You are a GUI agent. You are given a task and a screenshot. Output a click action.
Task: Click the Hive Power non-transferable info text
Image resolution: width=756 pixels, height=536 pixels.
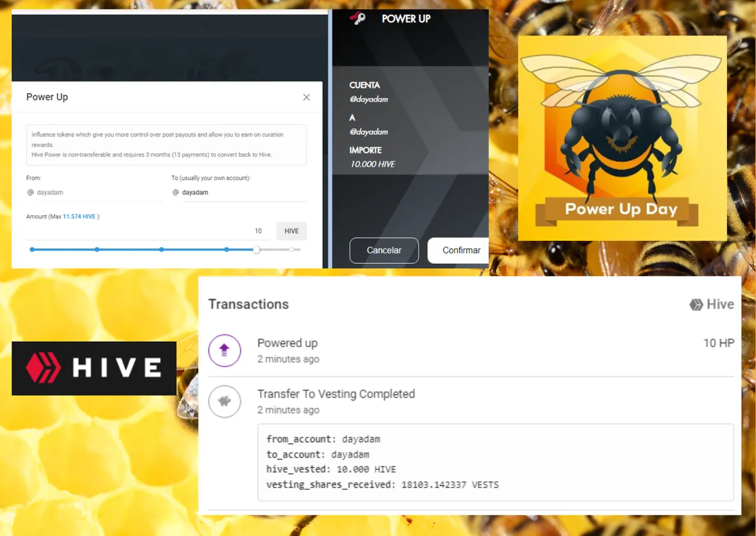[152, 155]
